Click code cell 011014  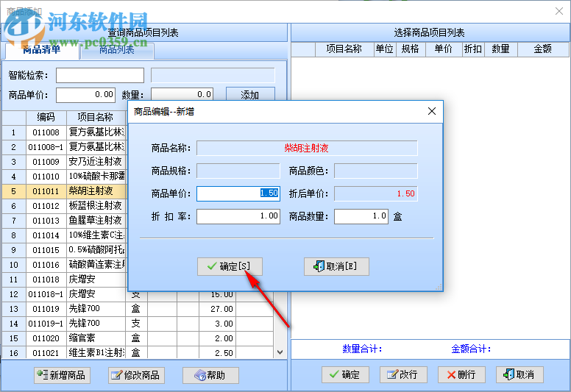pyautogui.click(x=46, y=235)
